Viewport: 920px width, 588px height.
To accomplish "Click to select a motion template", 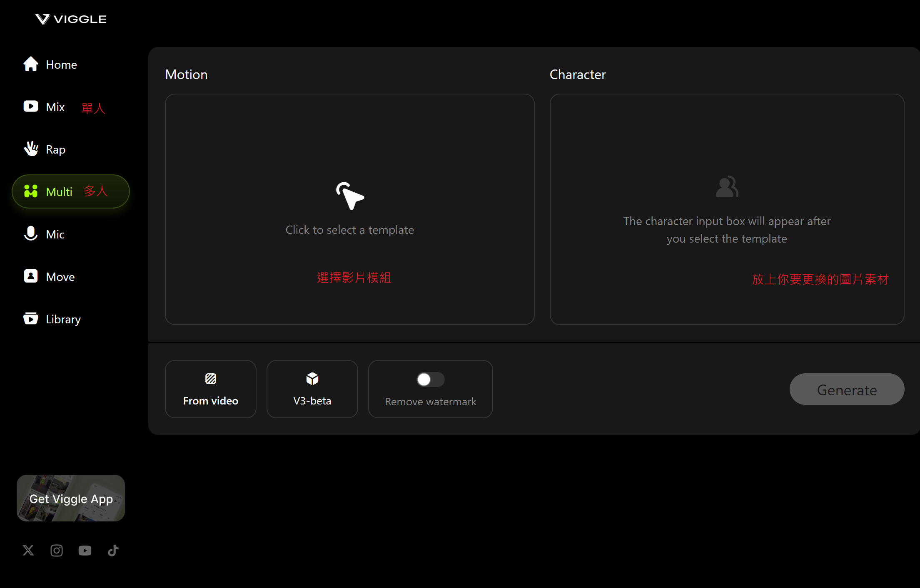I will click(349, 230).
